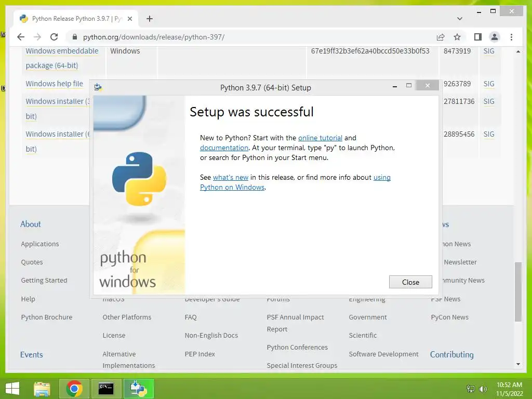The width and height of the screenshot is (532, 399).
Task: Open Windows Start menu
Action: click(x=12, y=389)
